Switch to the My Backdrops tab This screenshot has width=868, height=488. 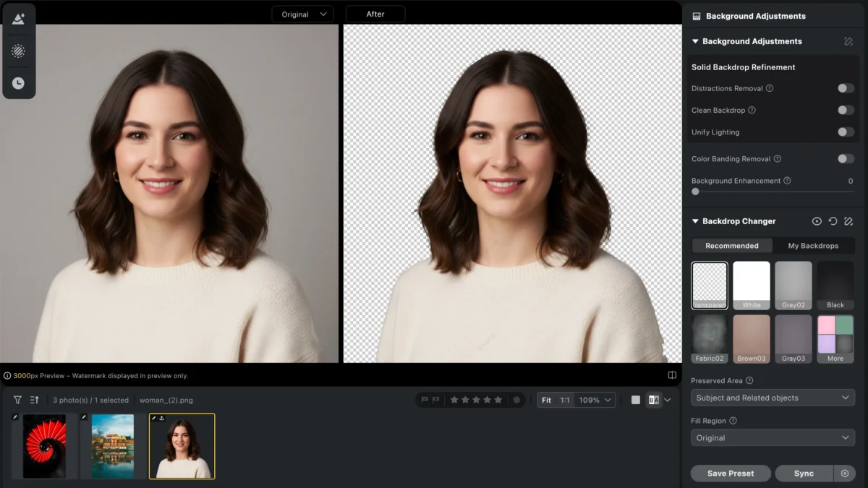point(813,246)
